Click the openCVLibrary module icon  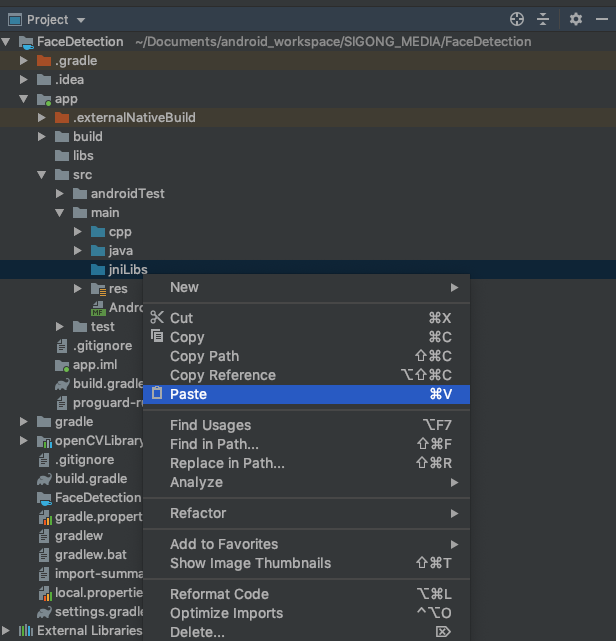tap(44, 442)
